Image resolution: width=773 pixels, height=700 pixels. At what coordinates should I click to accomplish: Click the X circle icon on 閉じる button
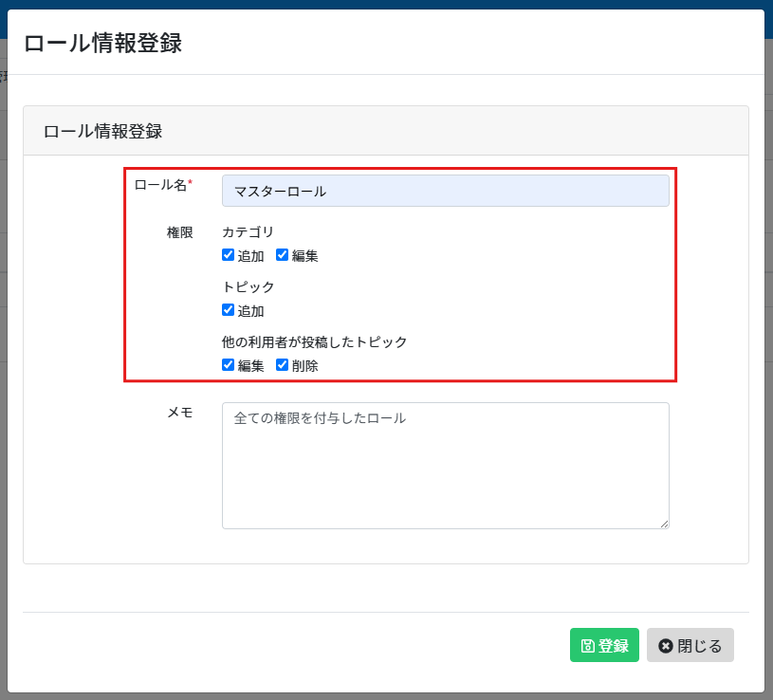click(x=666, y=646)
